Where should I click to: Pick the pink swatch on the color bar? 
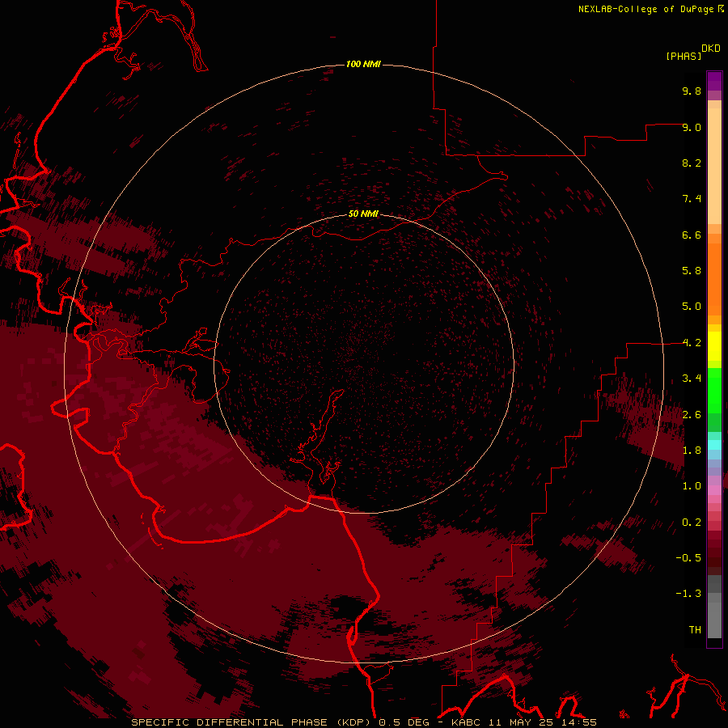[714, 490]
